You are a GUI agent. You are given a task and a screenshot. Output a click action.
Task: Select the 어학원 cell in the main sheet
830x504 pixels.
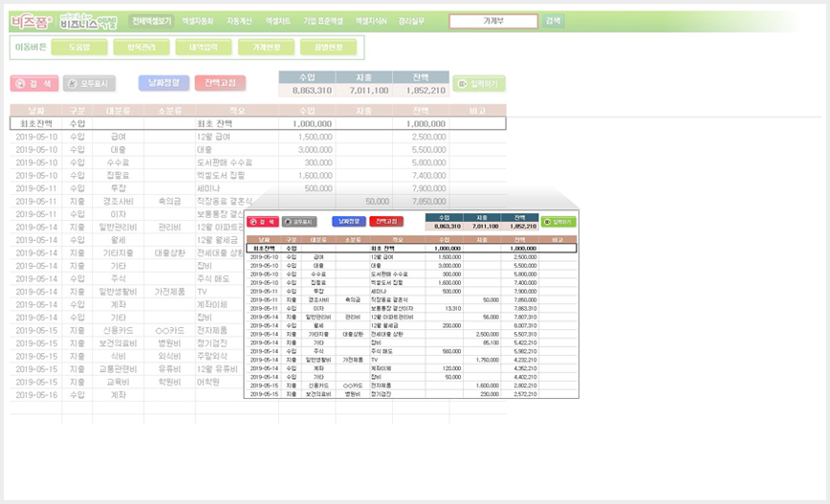click(220, 383)
